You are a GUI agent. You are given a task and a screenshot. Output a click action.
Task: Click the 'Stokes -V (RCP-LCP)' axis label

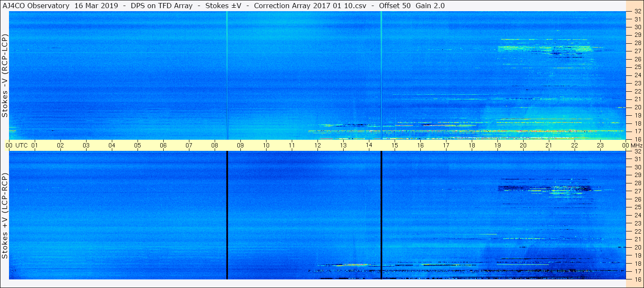click(x=5, y=75)
